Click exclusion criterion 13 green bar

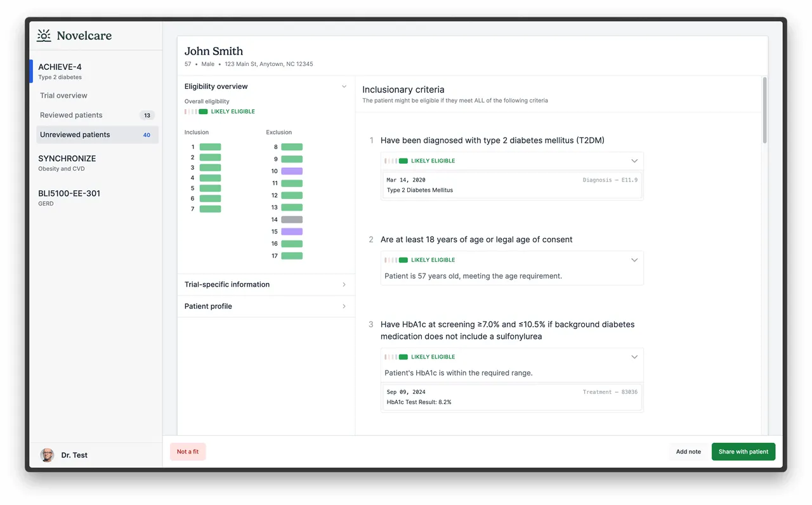[x=292, y=207]
